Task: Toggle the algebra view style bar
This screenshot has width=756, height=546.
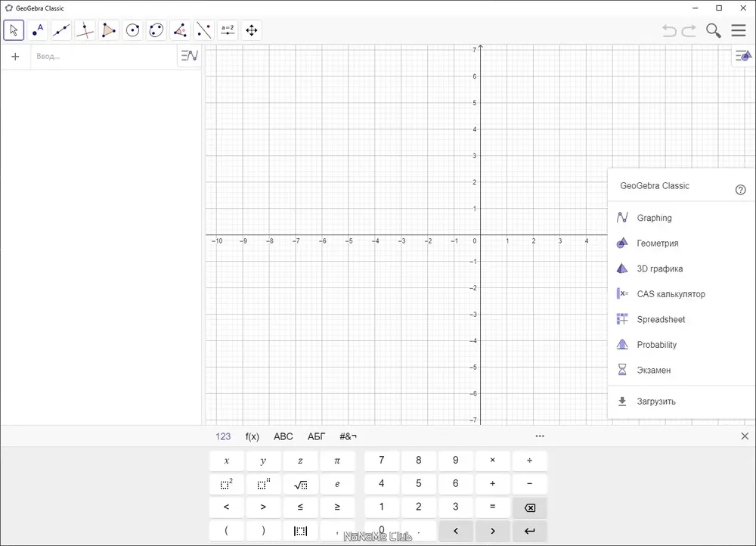Action: [x=190, y=56]
